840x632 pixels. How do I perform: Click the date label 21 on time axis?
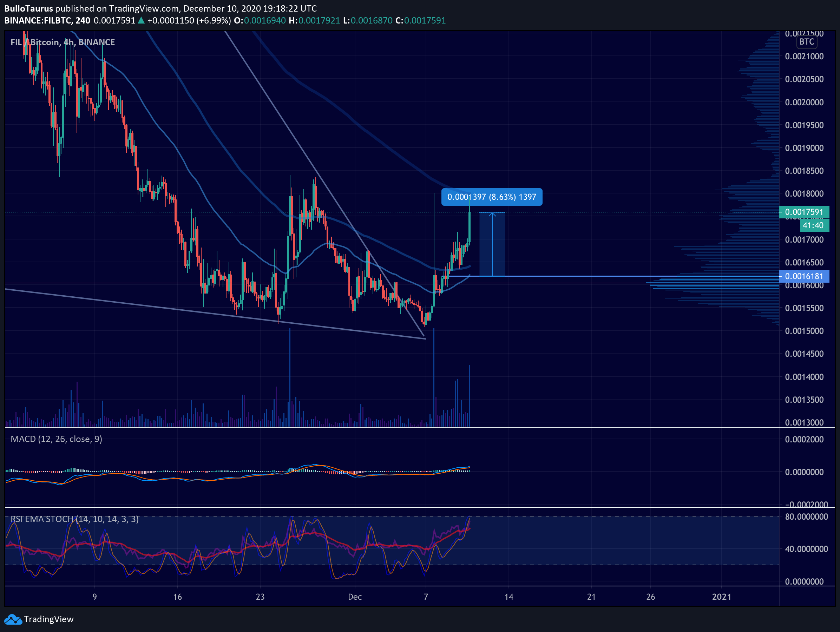(591, 597)
